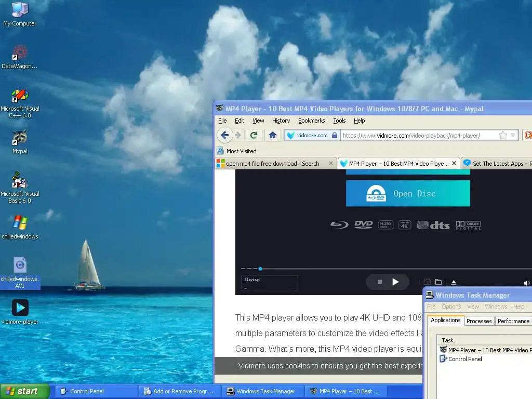Open the Bookmarks menu in Mypal
532x399 pixels.
pyautogui.click(x=312, y=121)
